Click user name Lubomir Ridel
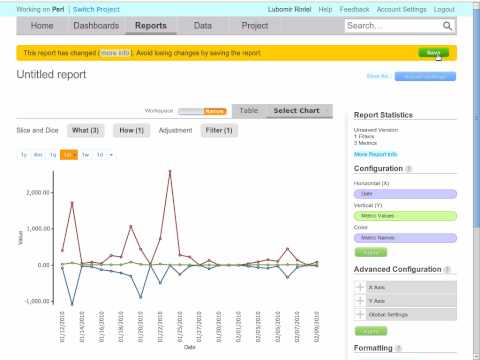Viewport: 480px width, 360px height. (290, 10)
